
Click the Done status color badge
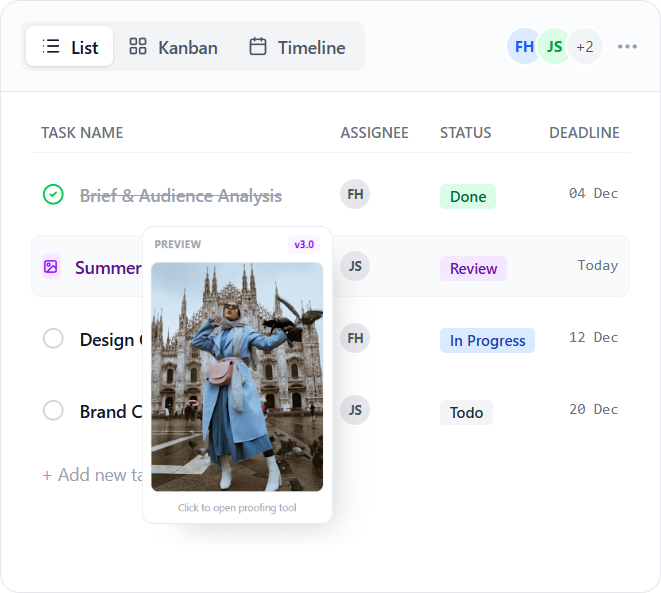pyautogui.click(x=467, y=197)
